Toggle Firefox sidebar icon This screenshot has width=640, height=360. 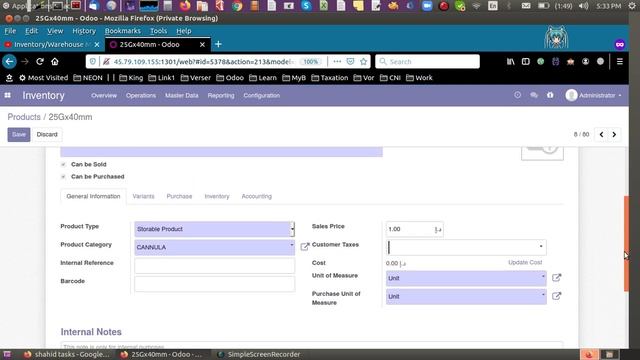click(526, 62)
